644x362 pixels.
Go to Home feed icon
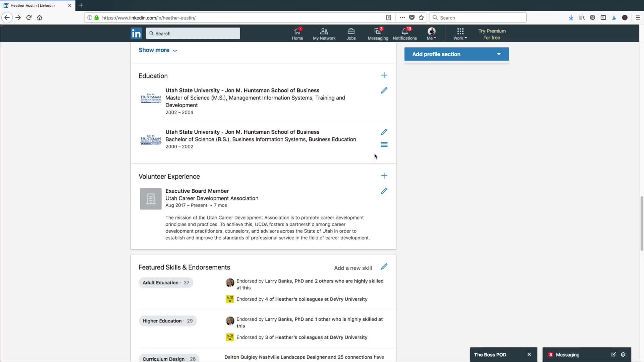pyautogui.click(x=297, y=34)
